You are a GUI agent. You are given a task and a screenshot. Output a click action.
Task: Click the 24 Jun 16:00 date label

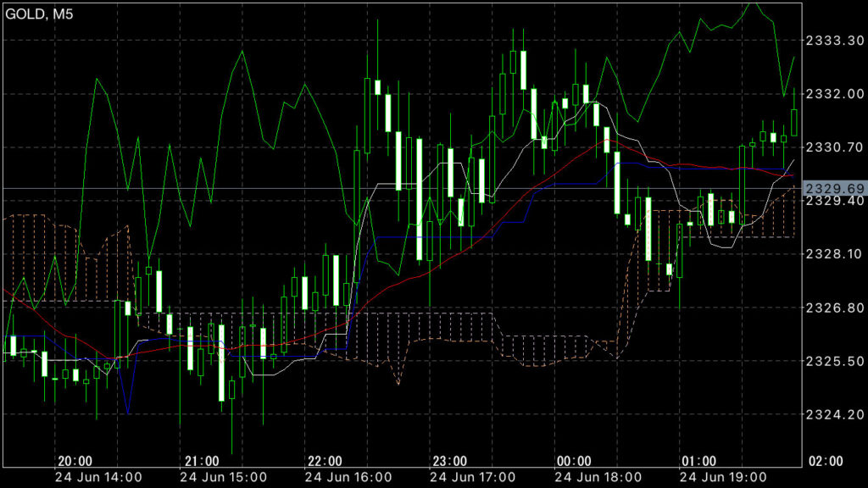tap(348, 478)
